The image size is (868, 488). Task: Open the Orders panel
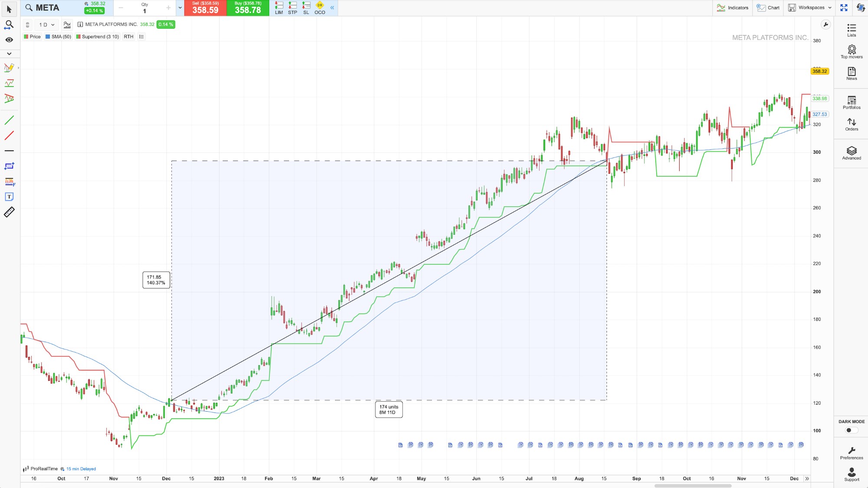click(x=852, y=124)
